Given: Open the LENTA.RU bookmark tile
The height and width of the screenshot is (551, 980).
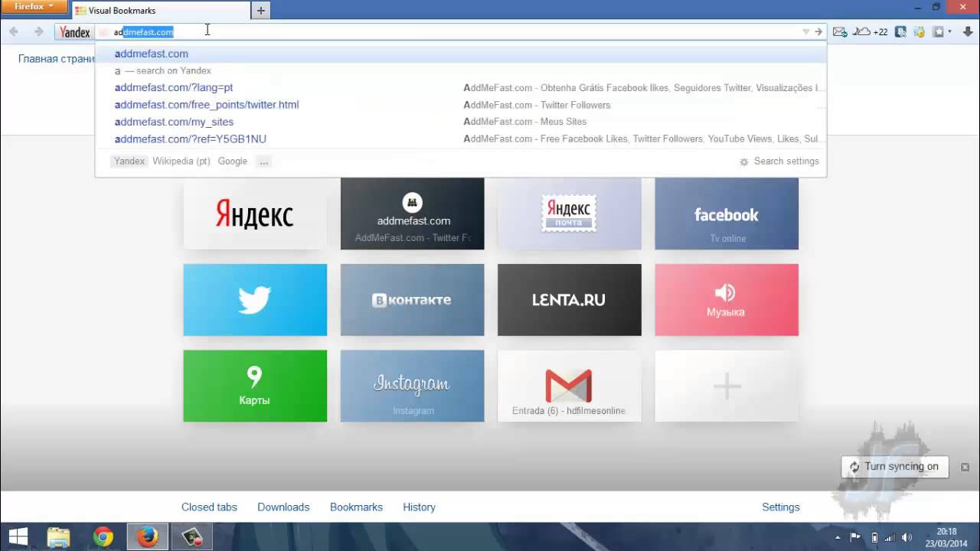Looking at the screenshot, I should (570, 300).
